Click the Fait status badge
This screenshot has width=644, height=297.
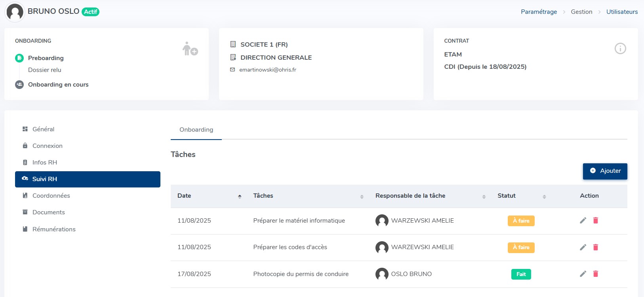pos(521,274)
